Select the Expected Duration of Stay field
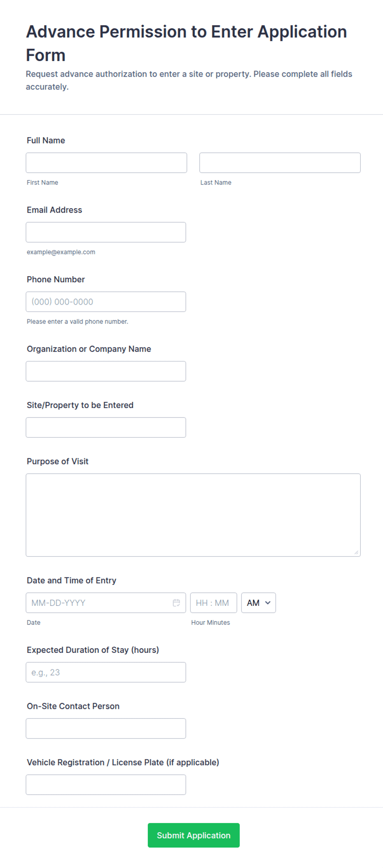The height and width of the screenshot is (868, 383). pyautogui.click(x=106, y=672)
